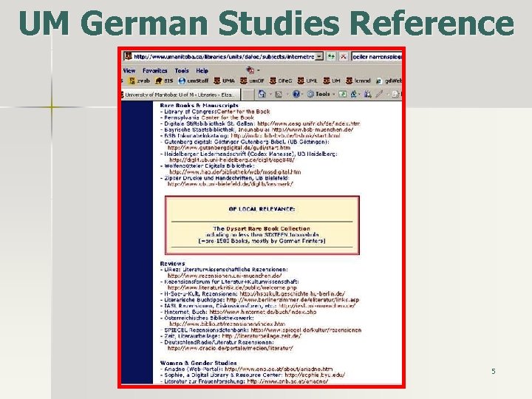Open Library of Congress Center for the Book
The width and height of the screenshot is (532, 399).
pos(216,112)
